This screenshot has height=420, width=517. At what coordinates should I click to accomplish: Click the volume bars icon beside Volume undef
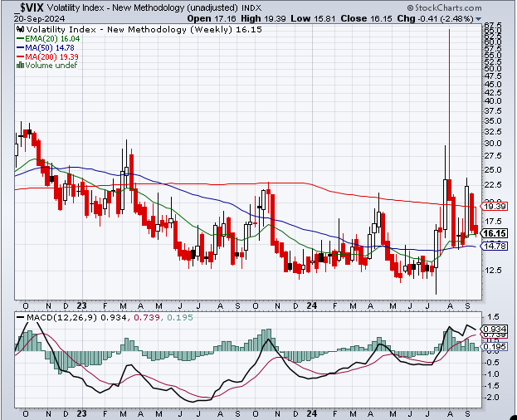point(20,65)
